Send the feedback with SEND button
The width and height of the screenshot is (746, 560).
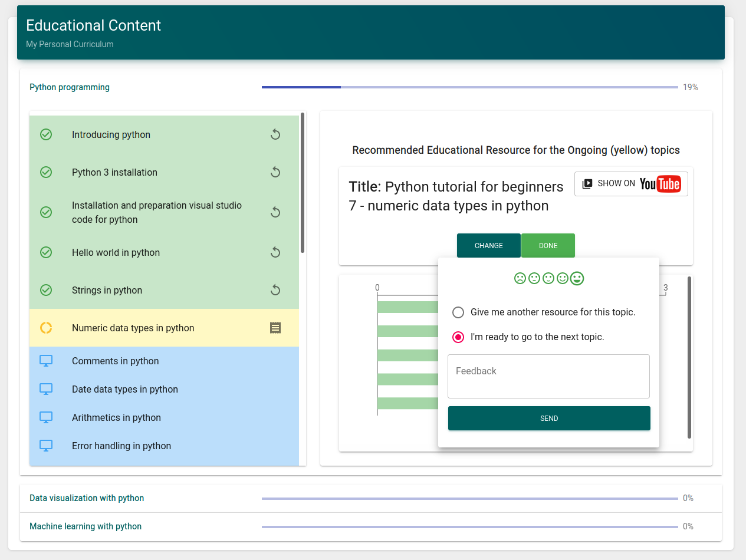pos(549,419)
